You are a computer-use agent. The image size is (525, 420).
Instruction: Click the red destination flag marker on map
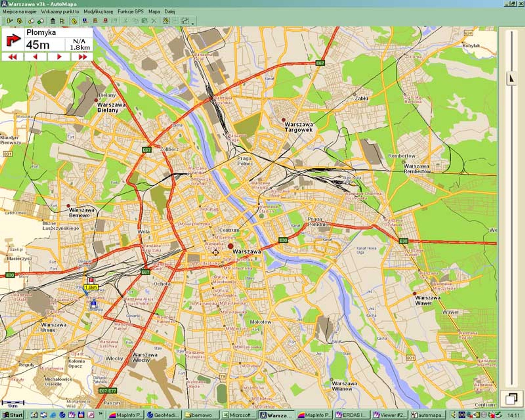[x=91, y=280]
